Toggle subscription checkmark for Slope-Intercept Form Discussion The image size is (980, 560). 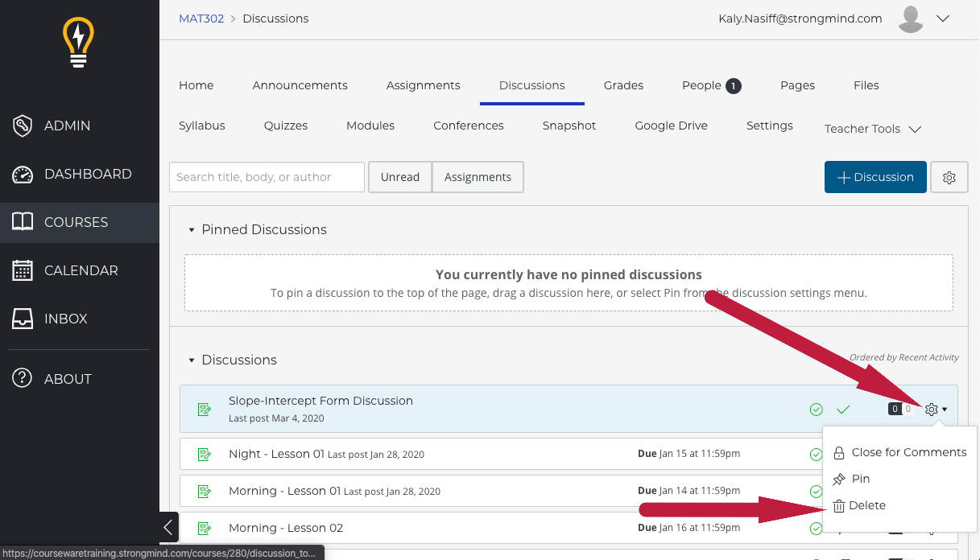click(843, 410)
